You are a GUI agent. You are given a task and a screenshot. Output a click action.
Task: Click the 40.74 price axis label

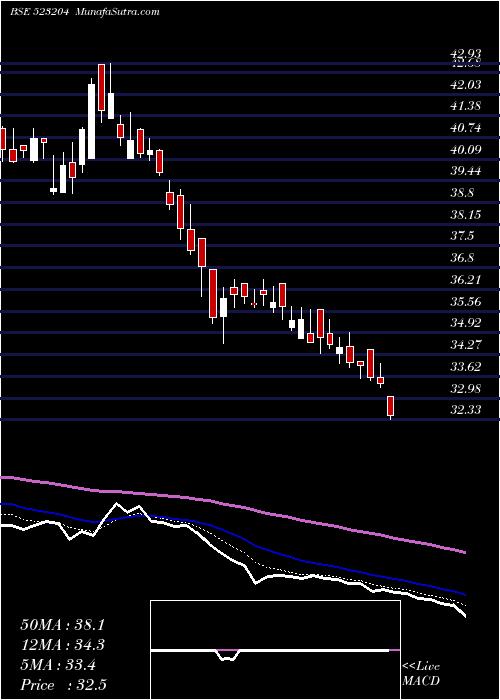click(466, 128)
